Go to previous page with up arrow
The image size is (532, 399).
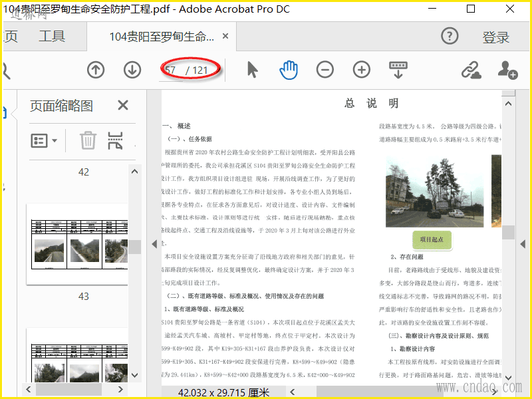[96, 70]
